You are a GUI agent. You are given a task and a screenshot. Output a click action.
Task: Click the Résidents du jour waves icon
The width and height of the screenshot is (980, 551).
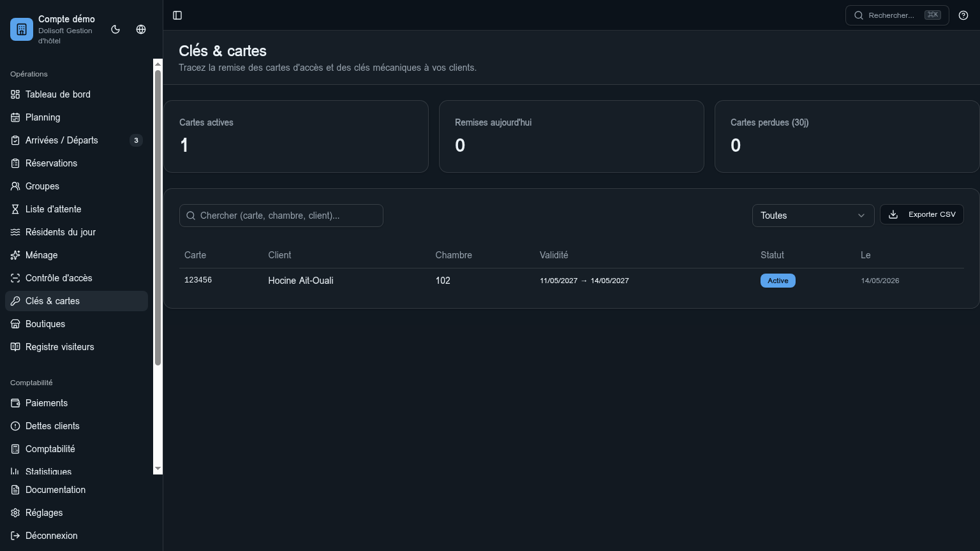coord(15,232)
